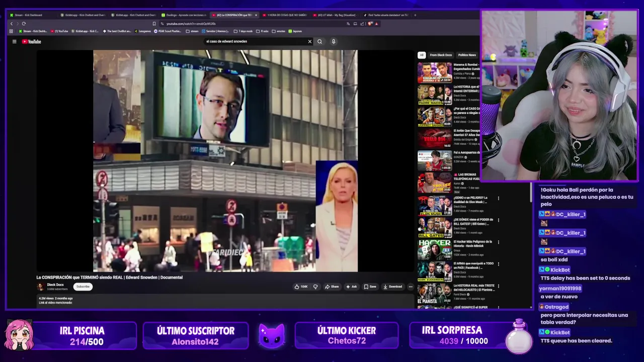The height and width of the screenshot is (362, 644).
Task: Open the Lessgames bookmark
Action: [x=143, y=31]
